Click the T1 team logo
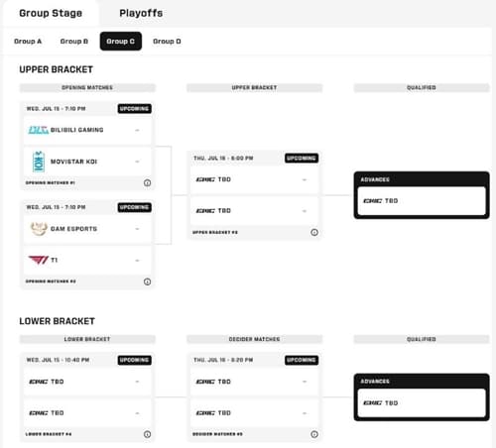 [x=39, y=260]
